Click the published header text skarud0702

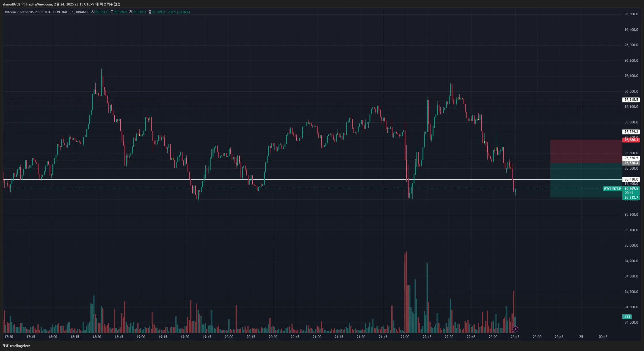tap(12, 4)
